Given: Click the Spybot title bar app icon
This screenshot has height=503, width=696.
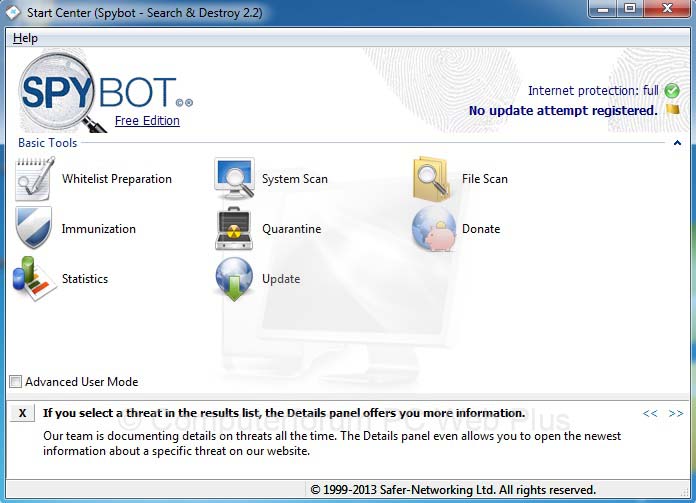Looking at the screenshot, I should pos(12,12).
